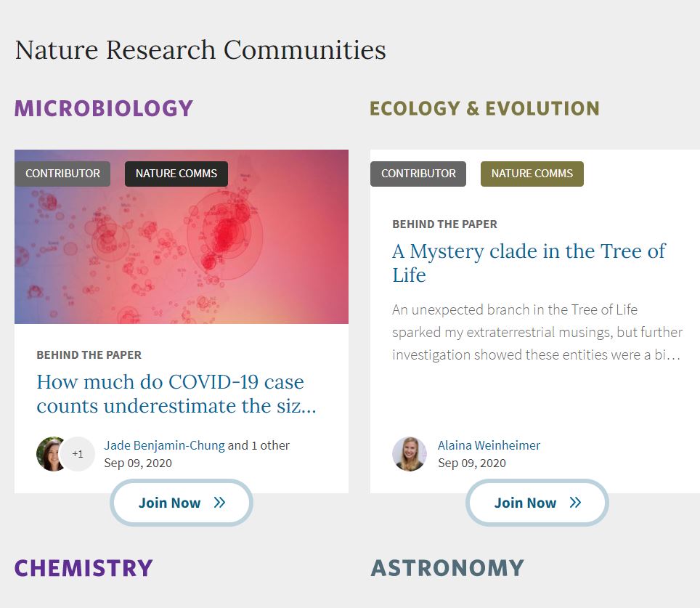The image size is (700, 608).
Task: Open the Microbiology community heading
Action: (104, 108)
